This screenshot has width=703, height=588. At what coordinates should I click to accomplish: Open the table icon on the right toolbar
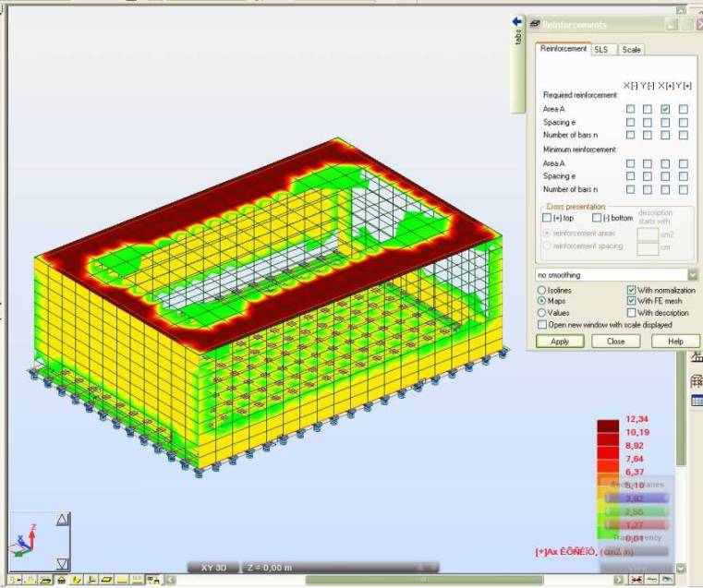[x=697, y=400]
